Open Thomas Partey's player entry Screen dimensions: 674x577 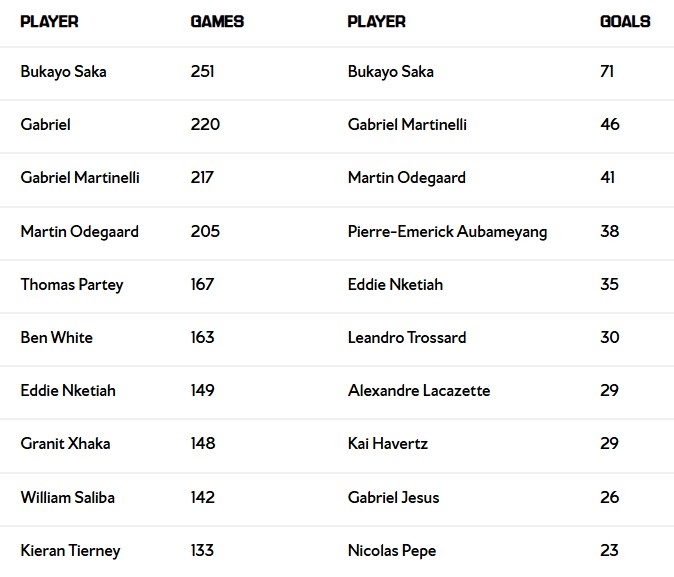point(72,284)
